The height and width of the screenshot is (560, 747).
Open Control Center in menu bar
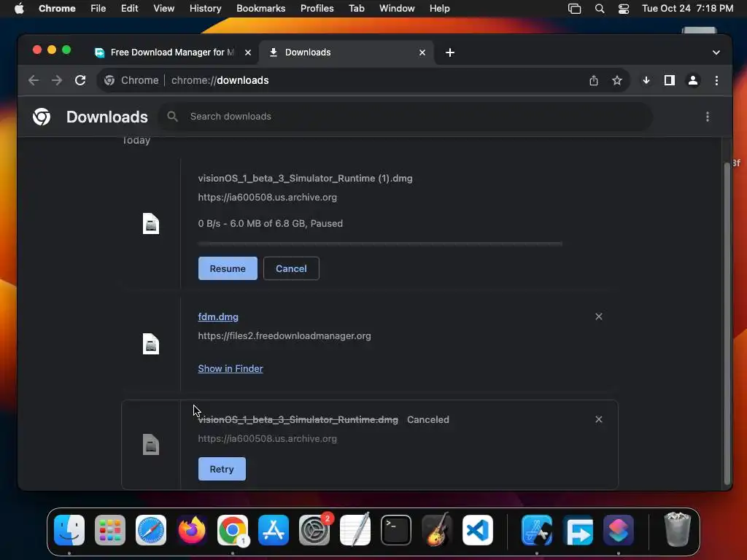(624, 9)
